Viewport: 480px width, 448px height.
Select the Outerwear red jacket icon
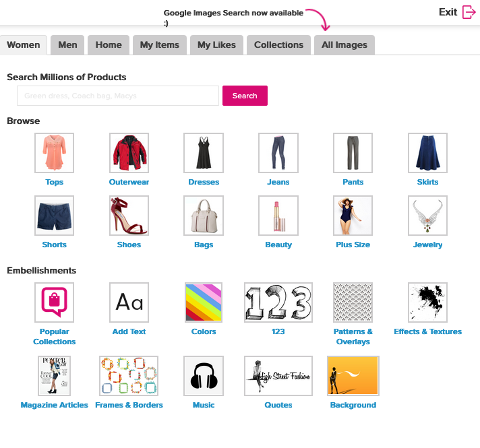[129, 153]
